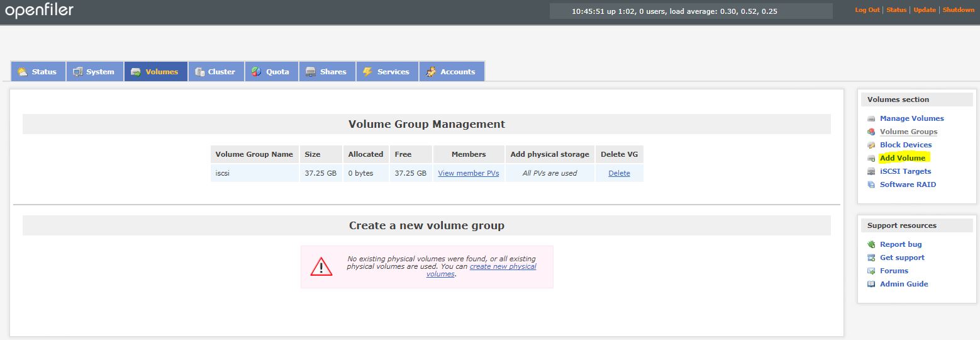Screen dimensions: 980x340
Task: Click the Admin Guide book icon
Action: tap(871, 285)
